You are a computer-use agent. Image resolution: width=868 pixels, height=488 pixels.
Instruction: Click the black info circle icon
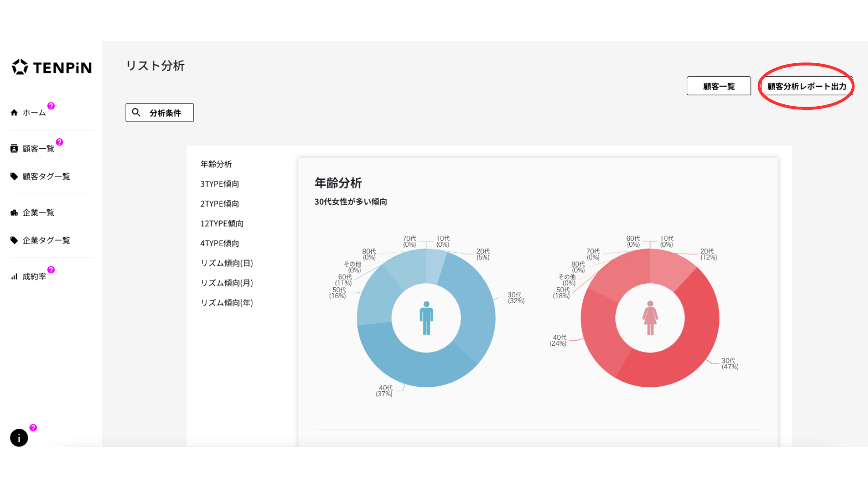(19, 438)
